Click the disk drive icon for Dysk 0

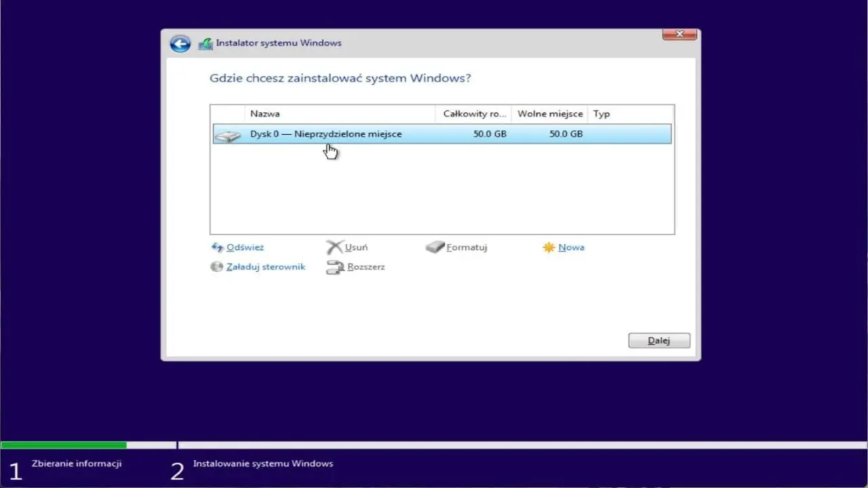[x=228, y=135]
